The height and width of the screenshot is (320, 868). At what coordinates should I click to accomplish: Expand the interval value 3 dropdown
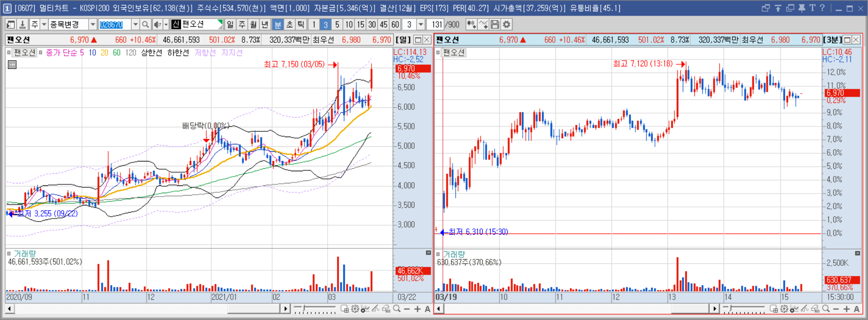click(x=421, y=24)
